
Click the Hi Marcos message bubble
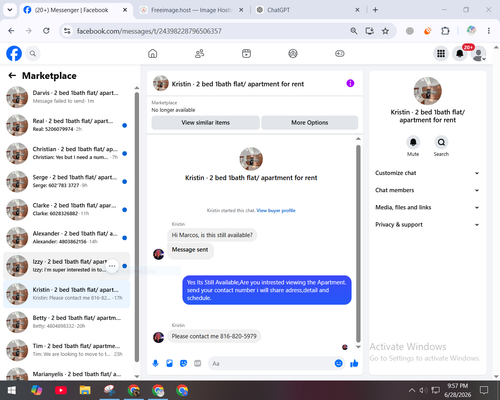(x=212, y=235)
